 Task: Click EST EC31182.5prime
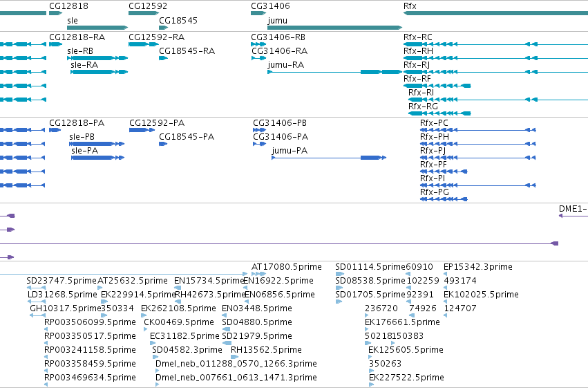coord(184,336)
